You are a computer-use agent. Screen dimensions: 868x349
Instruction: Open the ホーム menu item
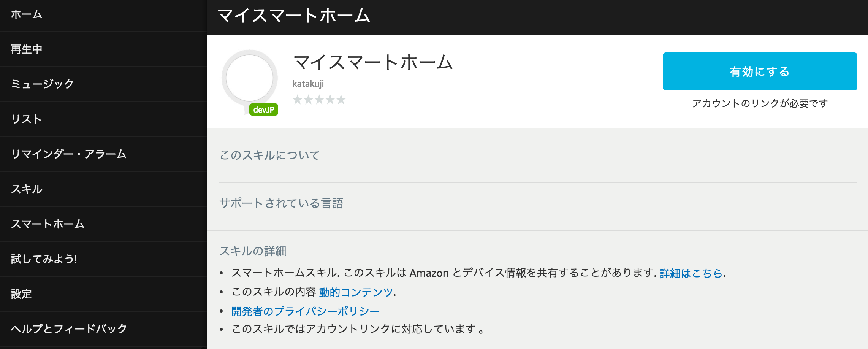point(27,14)
